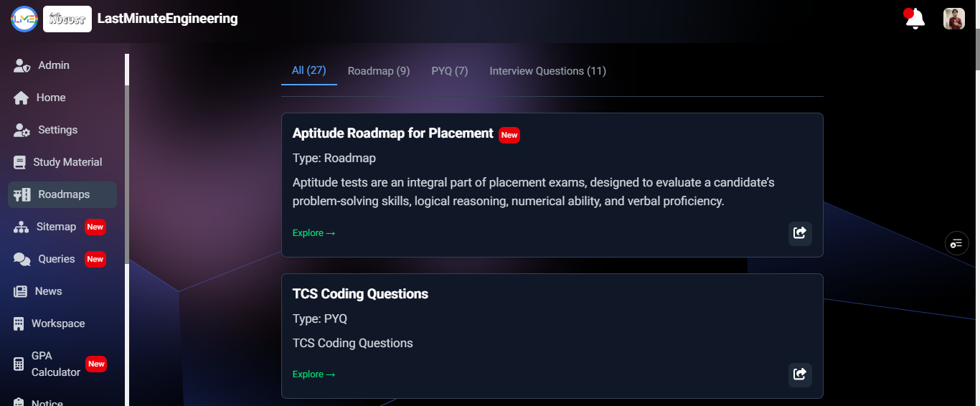
Task: Switch to the PYQ (7) tab
Action: point(450,71)
